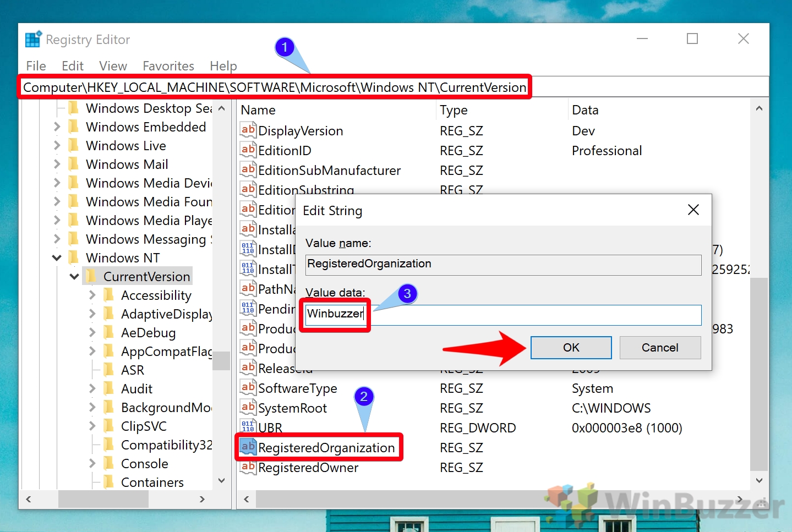
Task: Click the REG_DWORD icon beside UBR
Action: [248, 427]
